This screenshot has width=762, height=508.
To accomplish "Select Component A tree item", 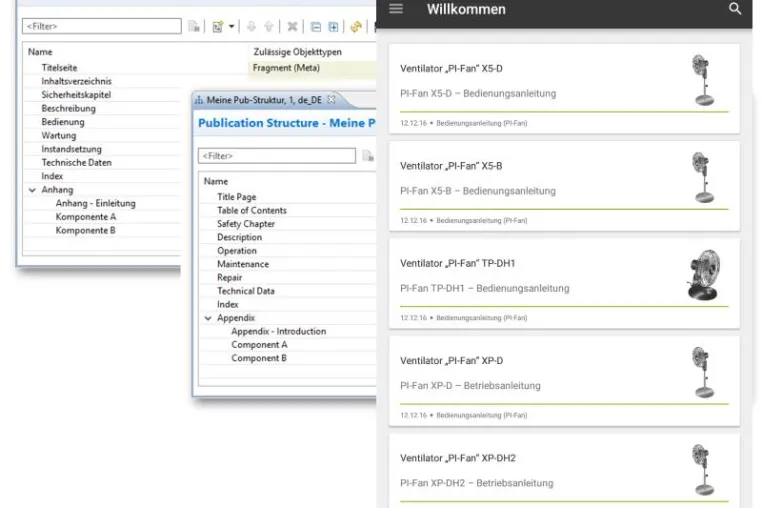I will point(259,345).
